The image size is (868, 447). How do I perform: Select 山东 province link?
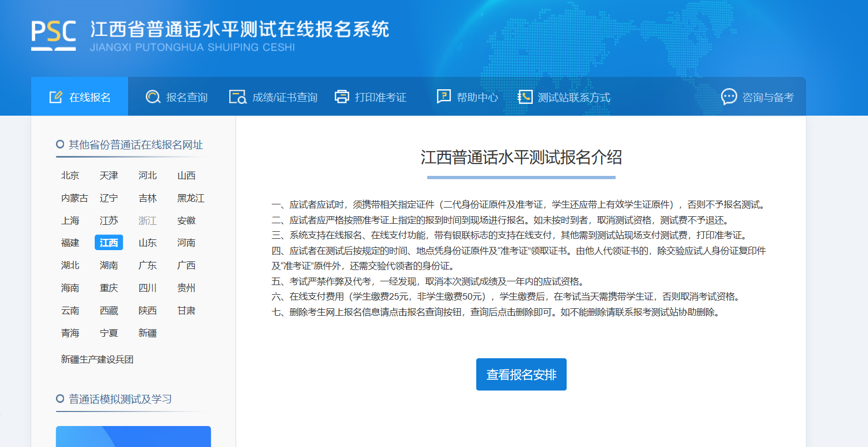(147, 243)
